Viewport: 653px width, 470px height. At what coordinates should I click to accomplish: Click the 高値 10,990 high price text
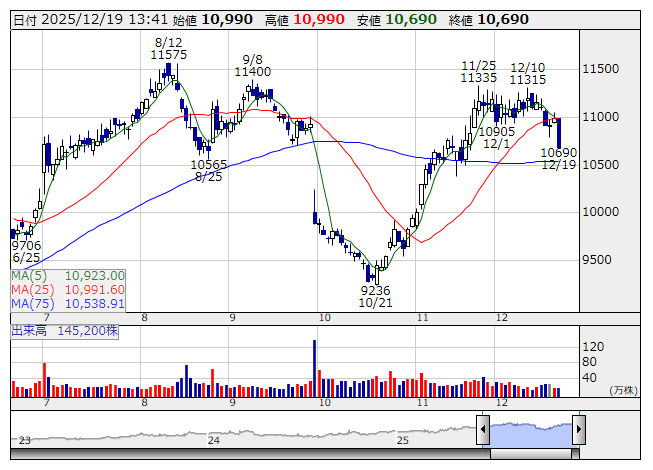click(305, 20)
